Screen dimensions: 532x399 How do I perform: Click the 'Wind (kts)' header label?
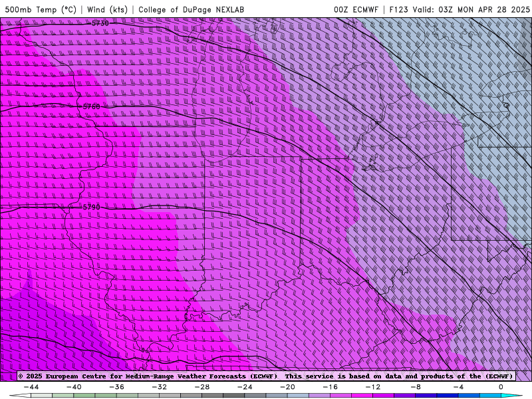(x=107, y=9)
